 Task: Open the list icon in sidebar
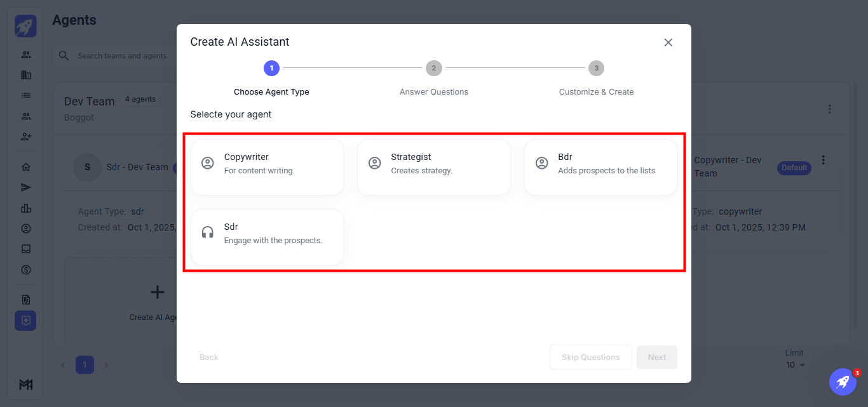26,95
